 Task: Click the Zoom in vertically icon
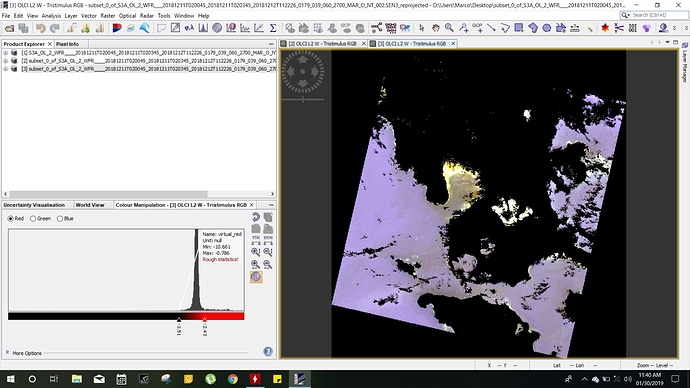(256, 252)
